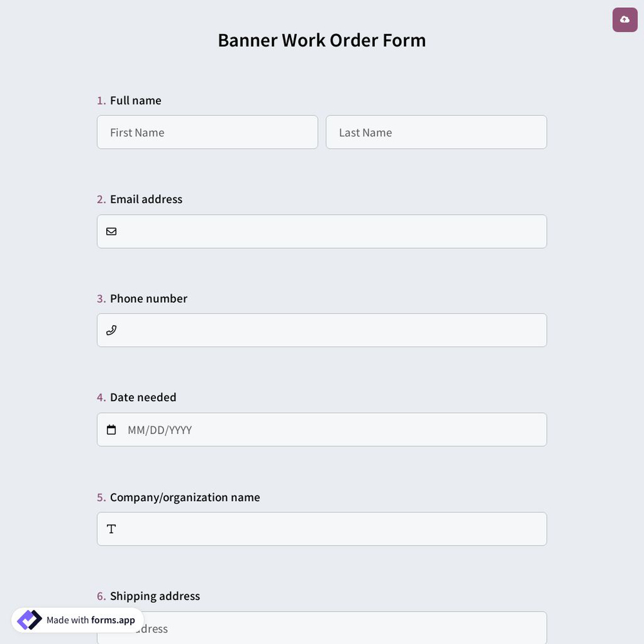
Task: Click the letter T icon in the company field
Action: point(111,528)
